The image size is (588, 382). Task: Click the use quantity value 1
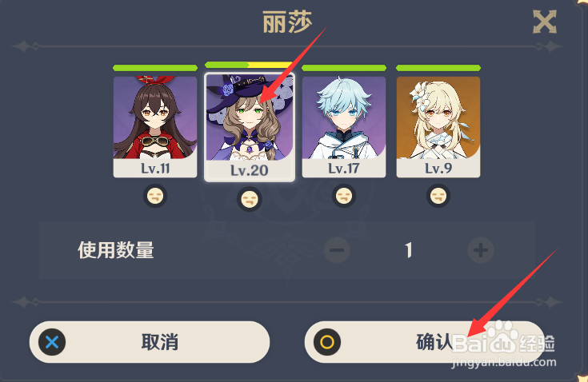[409, 250]
